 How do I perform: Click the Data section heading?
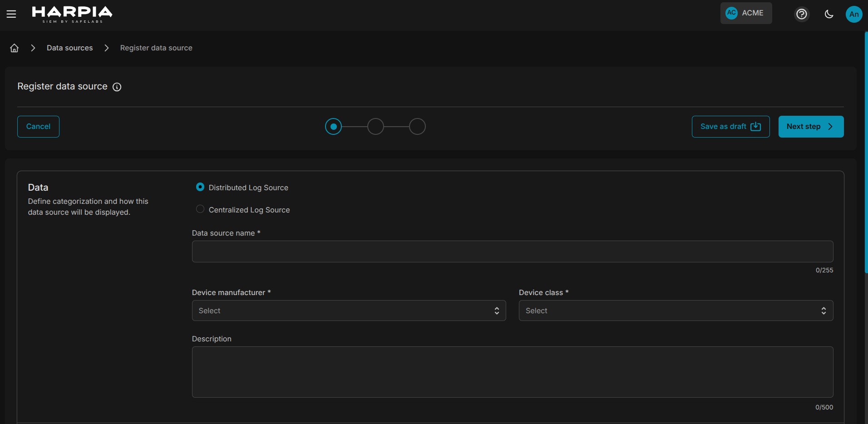[x=38, y=187]
